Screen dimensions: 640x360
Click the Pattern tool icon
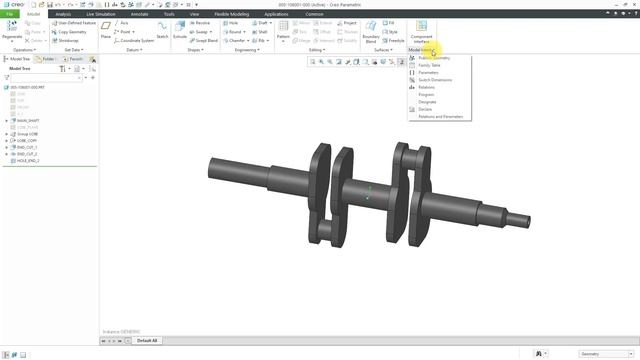pos(283,27)
